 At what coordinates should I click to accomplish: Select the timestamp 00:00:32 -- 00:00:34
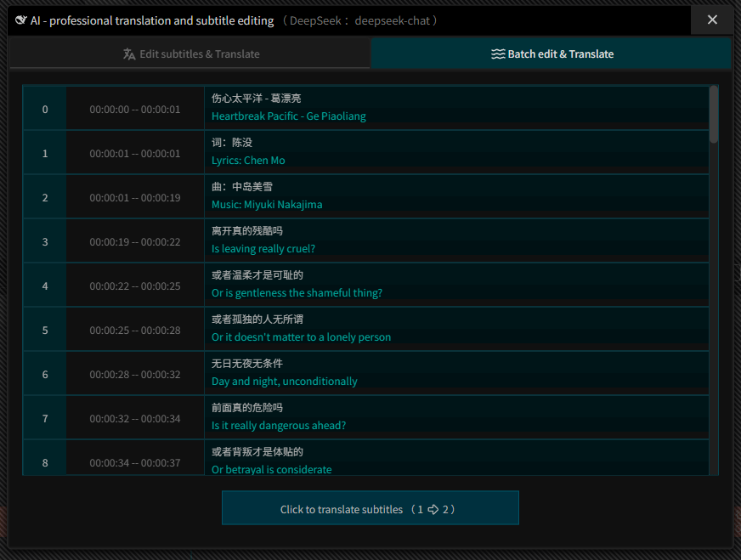[x=133, y=417]
